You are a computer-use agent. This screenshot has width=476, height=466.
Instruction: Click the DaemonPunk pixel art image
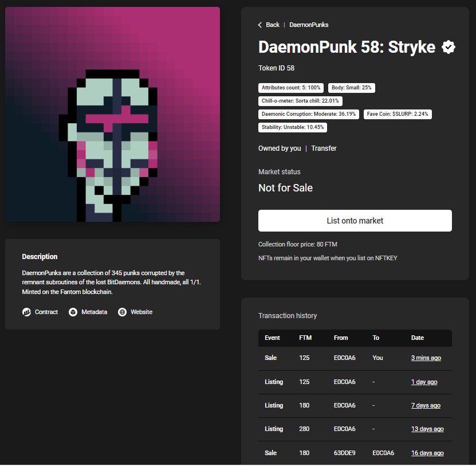coord(113,114)
